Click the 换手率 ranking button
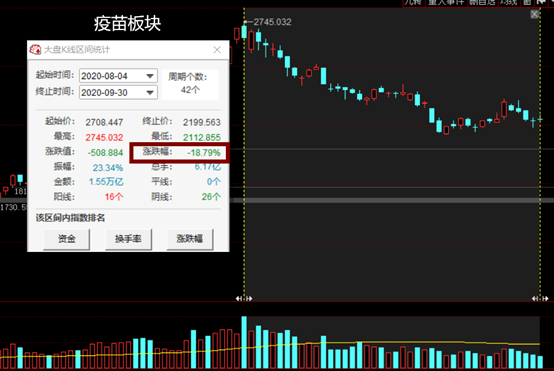The width and height of the screenshot is (554, 371). click(128, 239)
